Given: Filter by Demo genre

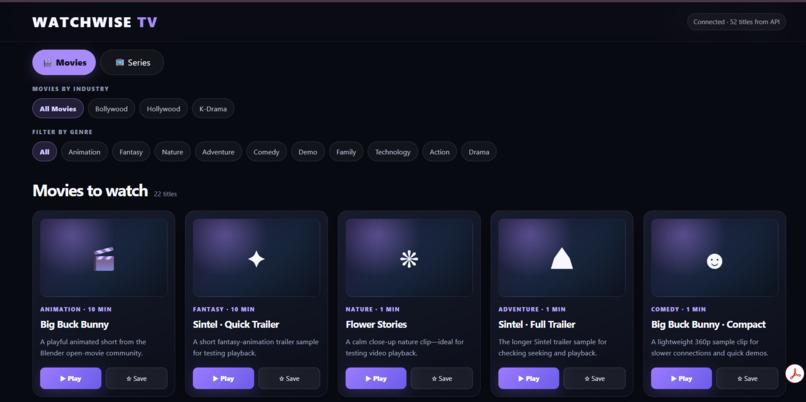Looking at the screenshot, I should (307, 152).
